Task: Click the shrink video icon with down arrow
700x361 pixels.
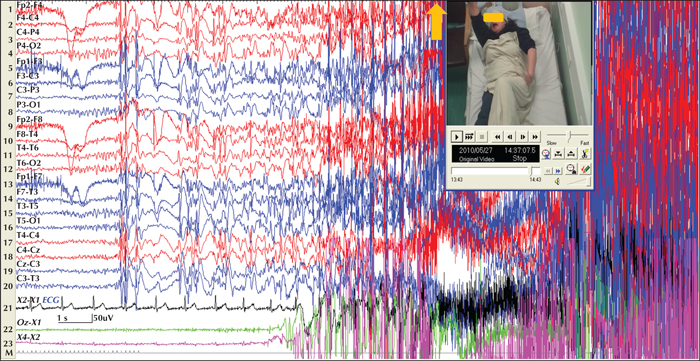Action: [558, 154]
